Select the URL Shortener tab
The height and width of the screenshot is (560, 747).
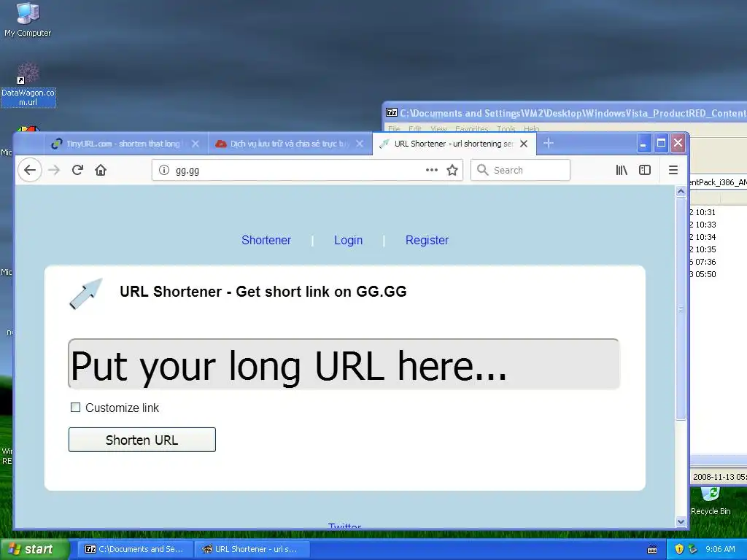tap(454, 144)
